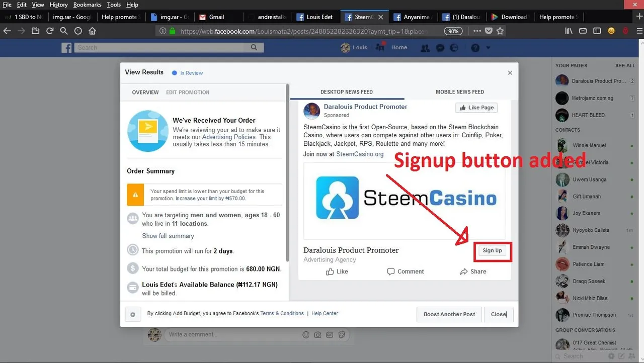Click the Like Page button
644x363 pixels.
pyautogui.click(x=476, y=108)
